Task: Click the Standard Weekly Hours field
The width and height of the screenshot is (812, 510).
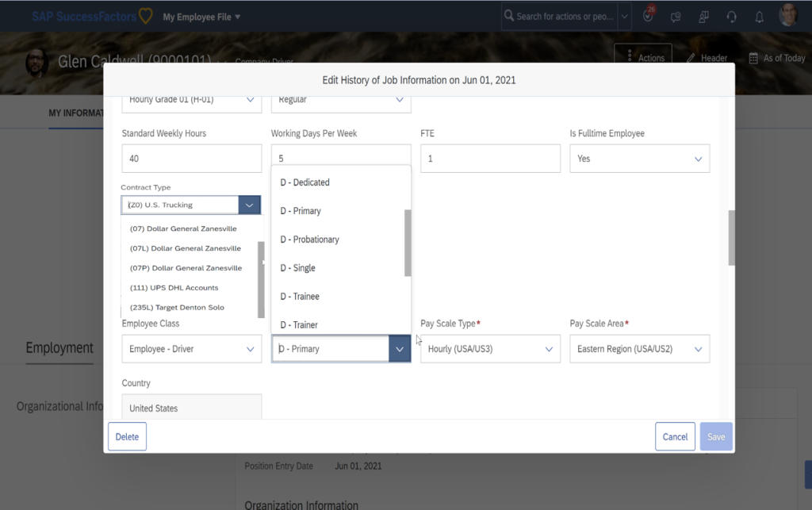Action: (x=192, y=159)
